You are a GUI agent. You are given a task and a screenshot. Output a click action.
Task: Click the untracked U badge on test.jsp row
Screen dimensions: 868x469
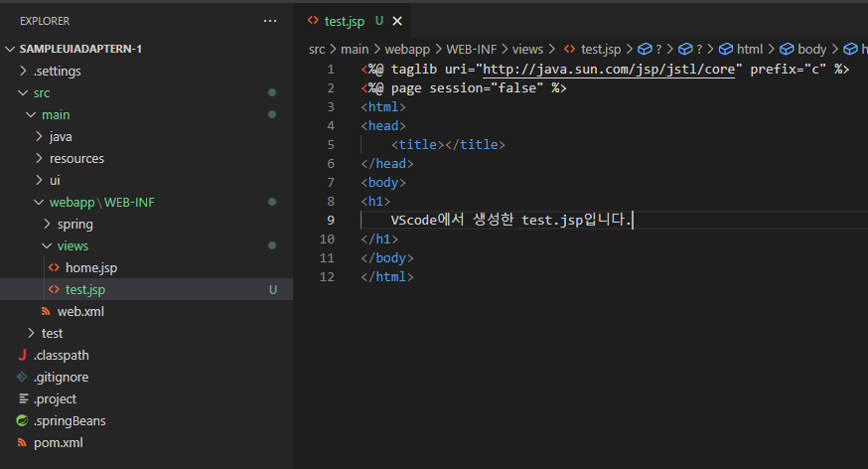[x=273, y=289]
